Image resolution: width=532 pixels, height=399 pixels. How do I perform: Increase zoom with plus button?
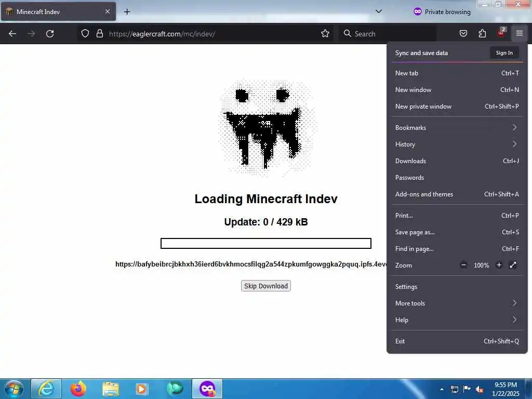(499, 265)
